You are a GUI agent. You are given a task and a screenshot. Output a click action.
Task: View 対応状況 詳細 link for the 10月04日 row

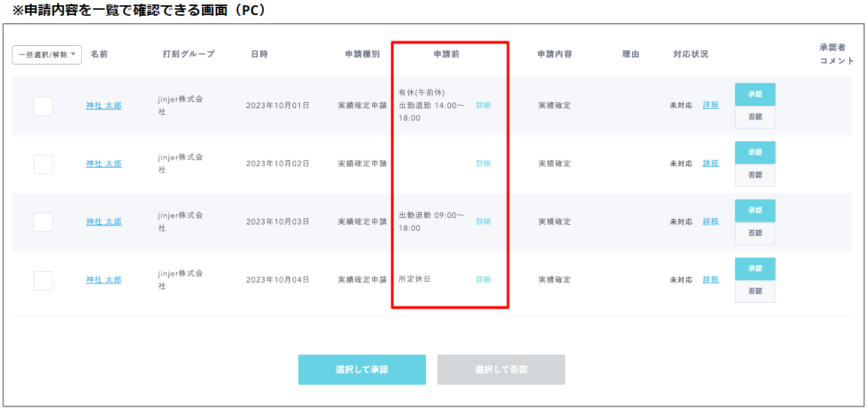(x=710, y=280)
